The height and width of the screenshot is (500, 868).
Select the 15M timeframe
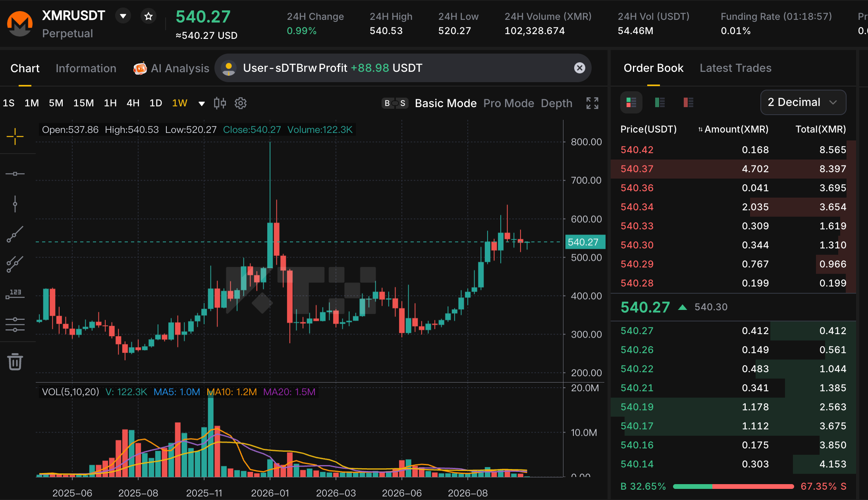coord(83,103)
